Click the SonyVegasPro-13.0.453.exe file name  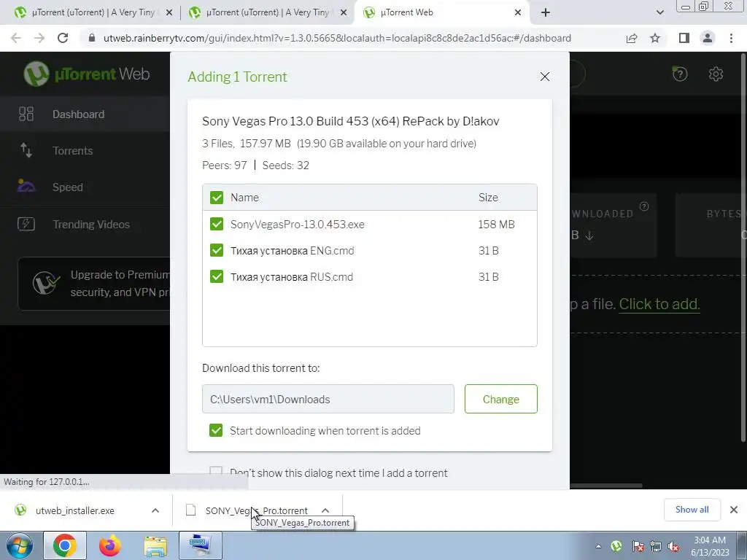[x=298, y=225]
